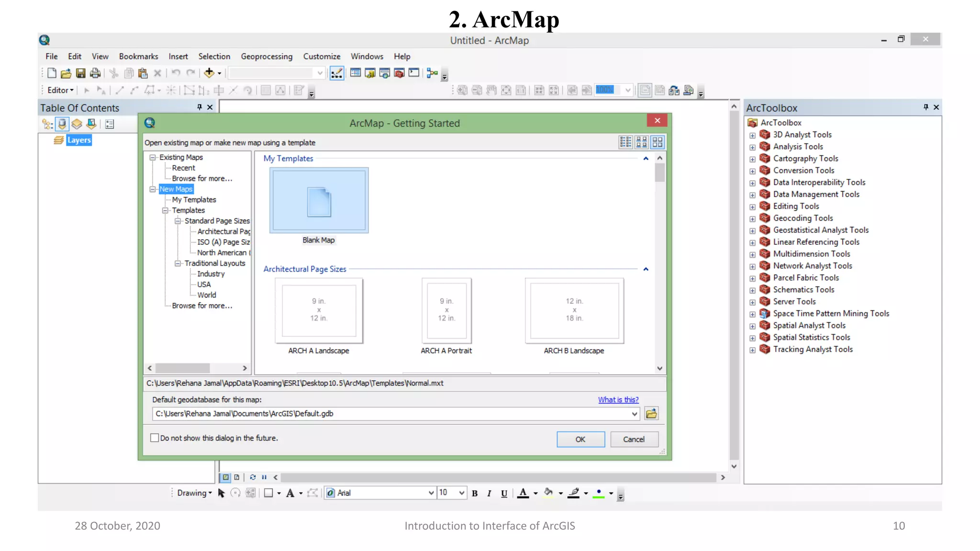Screen dimensions: 980x551
Task: Open a map file from toolbar
Action: (66, 73)
